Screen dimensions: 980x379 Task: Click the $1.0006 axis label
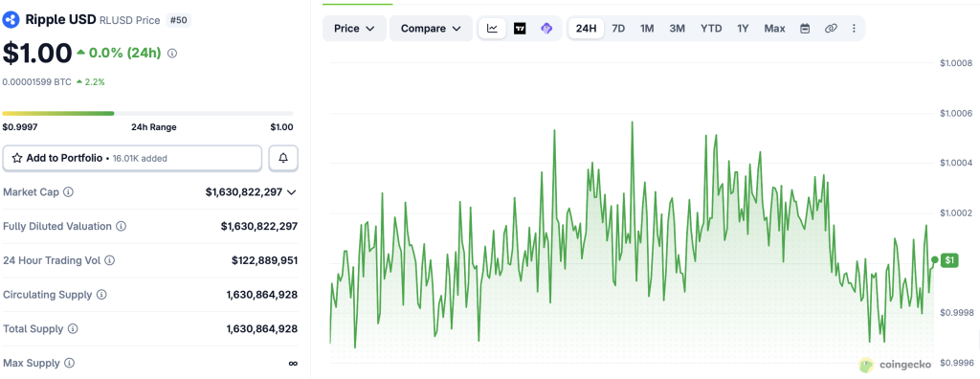click(956, 113)
